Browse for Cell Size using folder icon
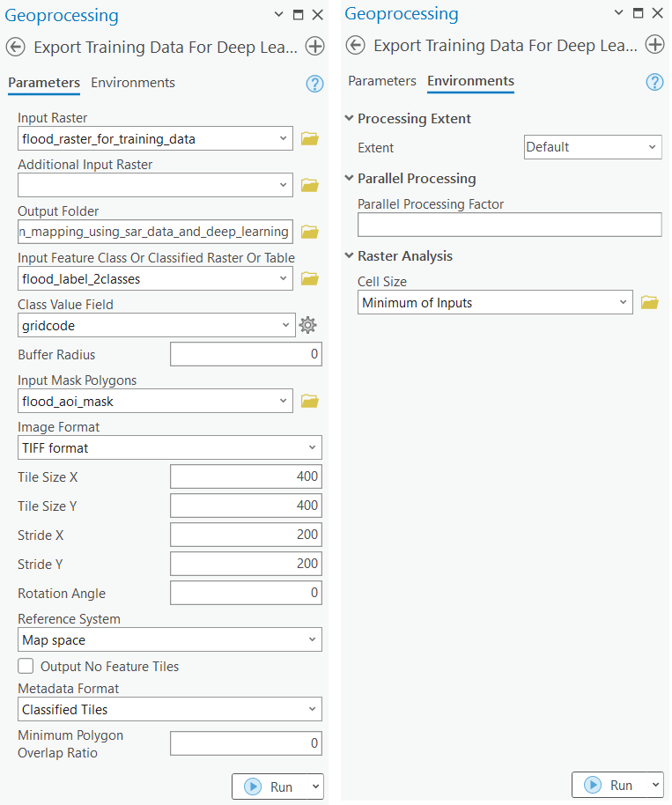Viewport: 672px width, 805px height. 649,302
